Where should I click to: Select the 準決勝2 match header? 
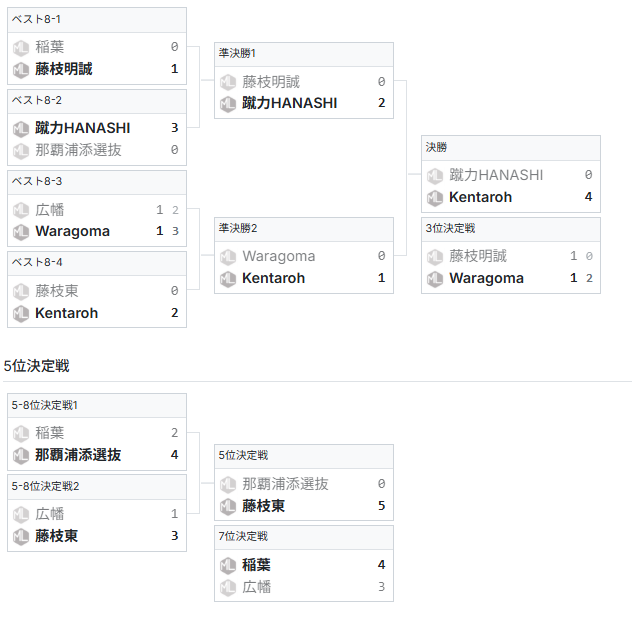click(x=303, y=228)
